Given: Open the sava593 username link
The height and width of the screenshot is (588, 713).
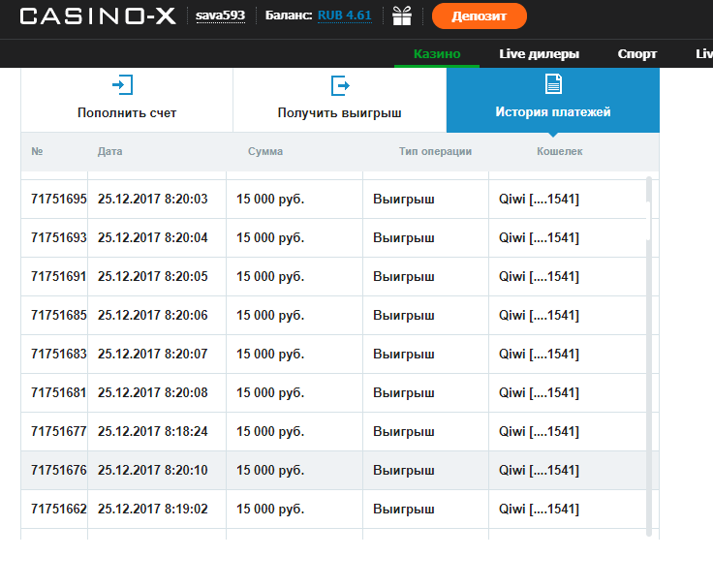Looking at the screenshot, I should [x=221, y=15].
